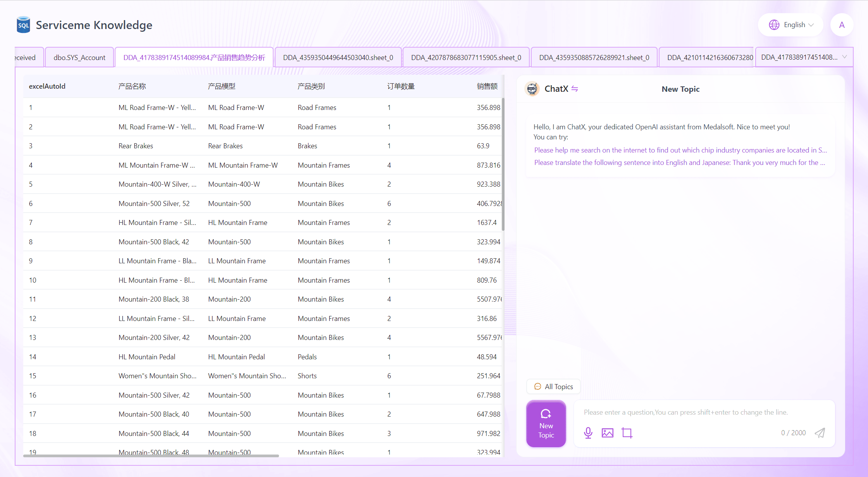Click the ChatX switch arrows icon
Image resolution: width=868 pixels, height=477 pixels.
[575, 89]
